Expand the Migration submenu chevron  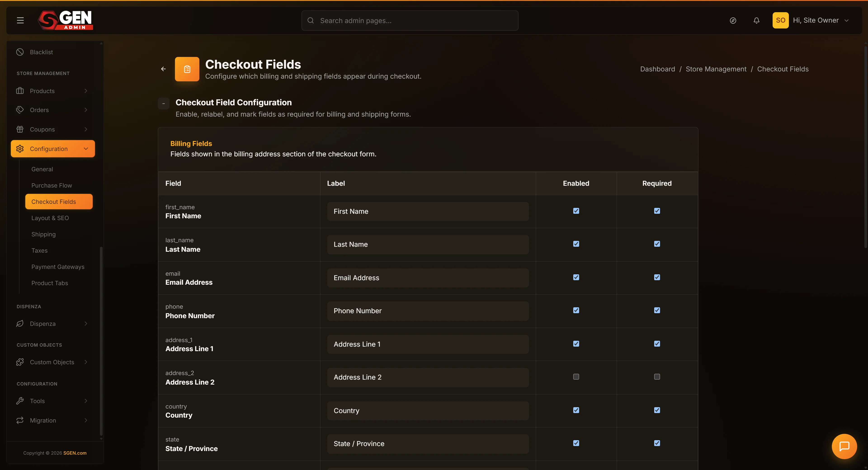tap(86, 420)
